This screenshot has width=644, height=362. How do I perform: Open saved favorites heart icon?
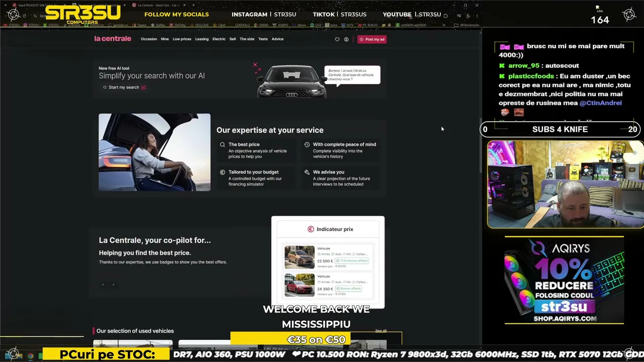coord(337,39)
